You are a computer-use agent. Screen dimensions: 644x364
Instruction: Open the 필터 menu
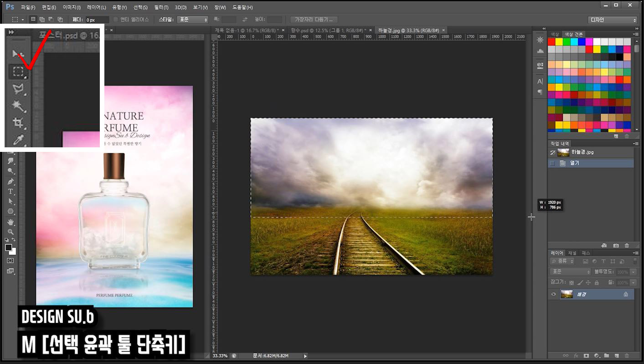click(161, 7)
